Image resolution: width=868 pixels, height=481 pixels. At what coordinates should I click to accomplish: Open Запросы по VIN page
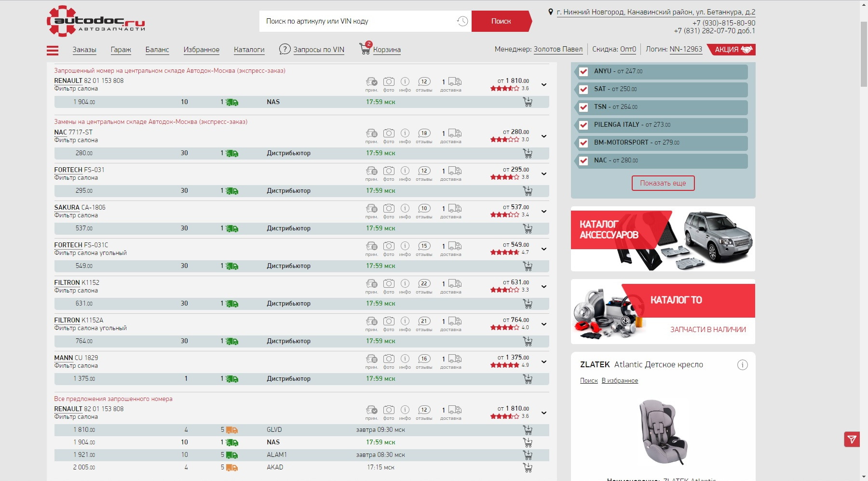click(x=319, y=50)
